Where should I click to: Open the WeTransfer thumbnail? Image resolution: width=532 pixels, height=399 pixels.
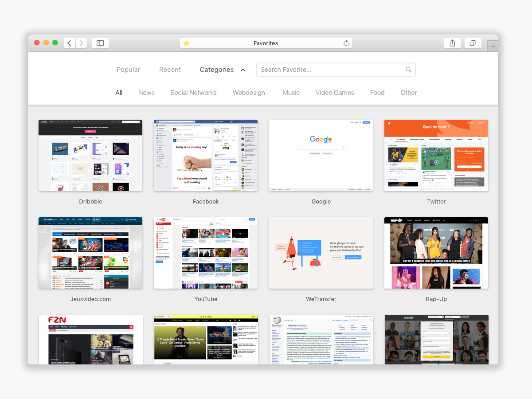[x=321, y=253]
